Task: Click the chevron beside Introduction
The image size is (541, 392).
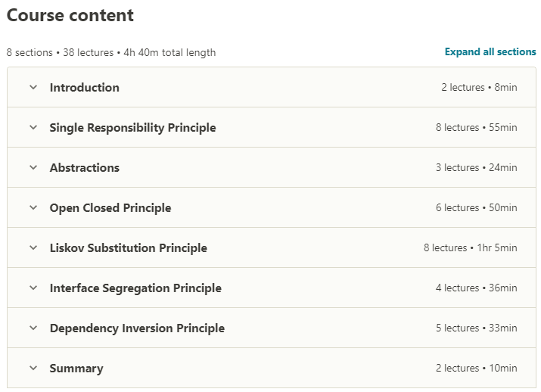Action: coord(33,87)
